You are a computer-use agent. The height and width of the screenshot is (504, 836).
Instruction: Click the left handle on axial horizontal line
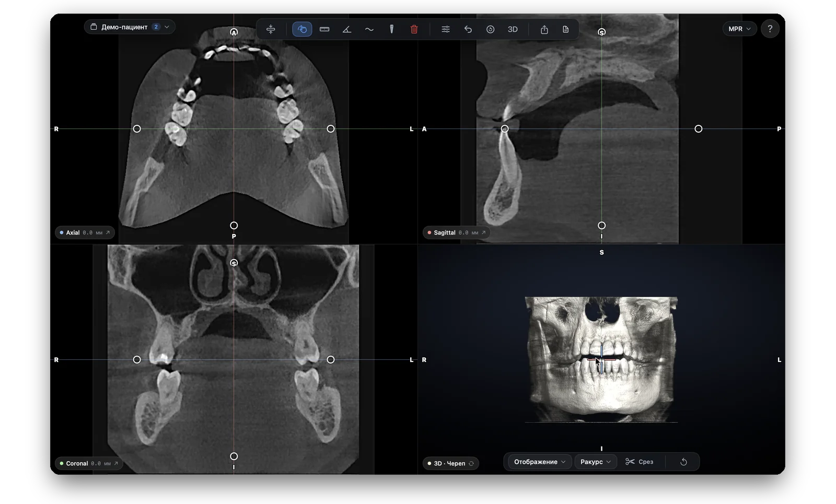coord(137,128)
